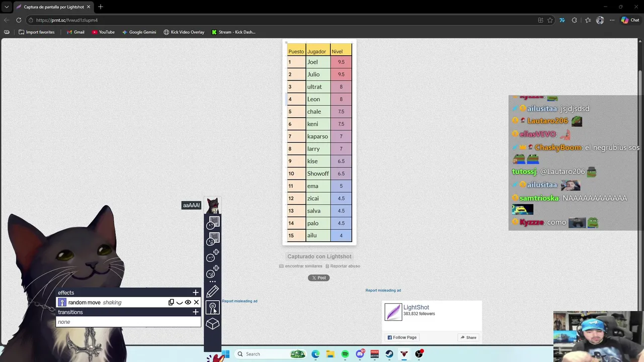This screenshot has width=644, height=362.
Task: Open Spotify from taskbar
Action: (345, 354)
